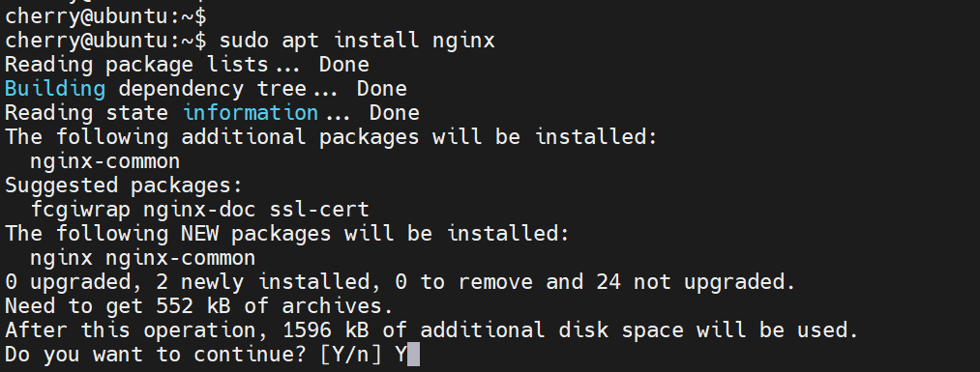Viewport: 980px width, 372px height.
Task: Click 'nginx-common' under NEW packages list
Action: [x=180, y=258]
